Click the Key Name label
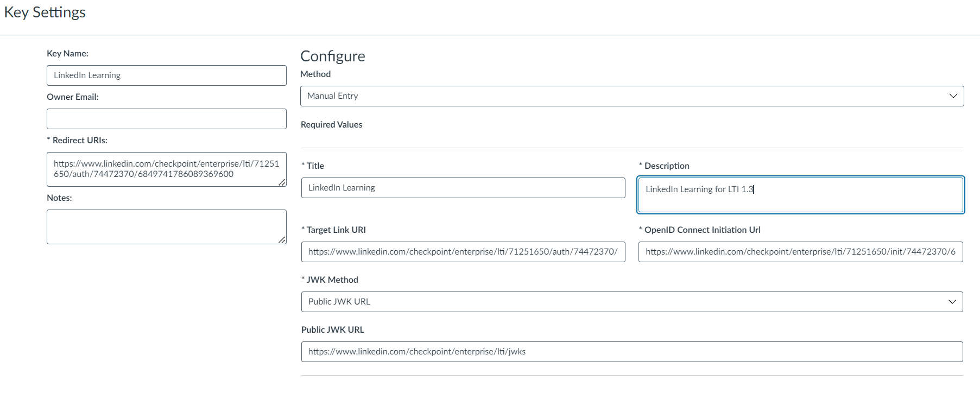 pyautogui.click(x=67, y=53)
